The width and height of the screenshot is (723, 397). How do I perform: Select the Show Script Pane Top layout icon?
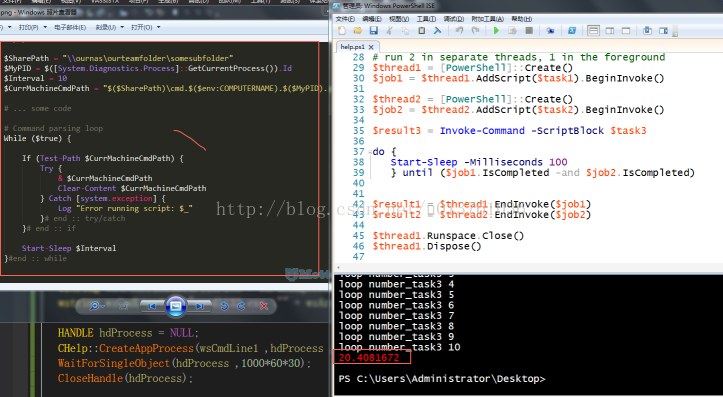click(x=593, y=30)
